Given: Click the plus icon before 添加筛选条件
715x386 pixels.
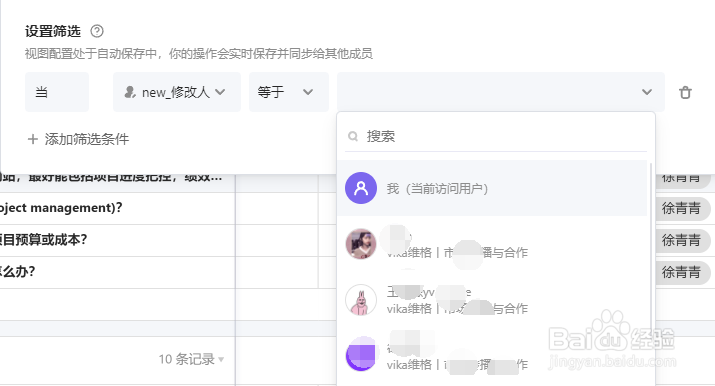Looking at the screenshot, I should tap(32, 139).
